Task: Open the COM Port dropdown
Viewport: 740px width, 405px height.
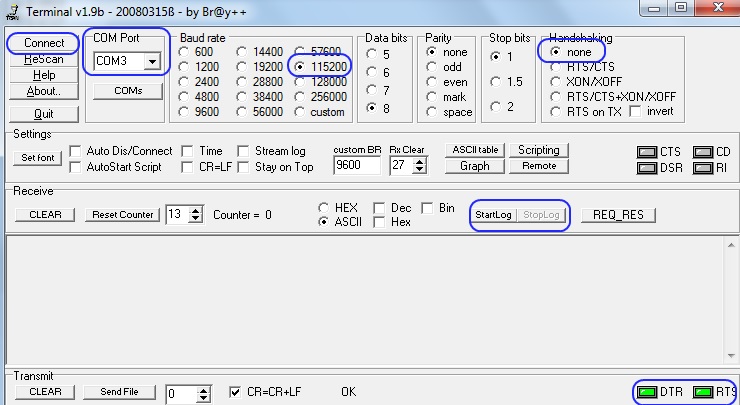Action: (x=152, y=62)
